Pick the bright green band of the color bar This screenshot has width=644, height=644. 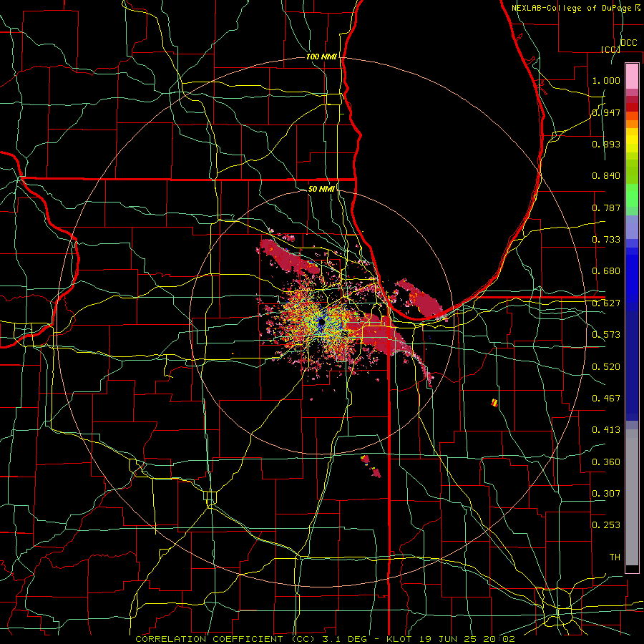(x=632, y=195)
